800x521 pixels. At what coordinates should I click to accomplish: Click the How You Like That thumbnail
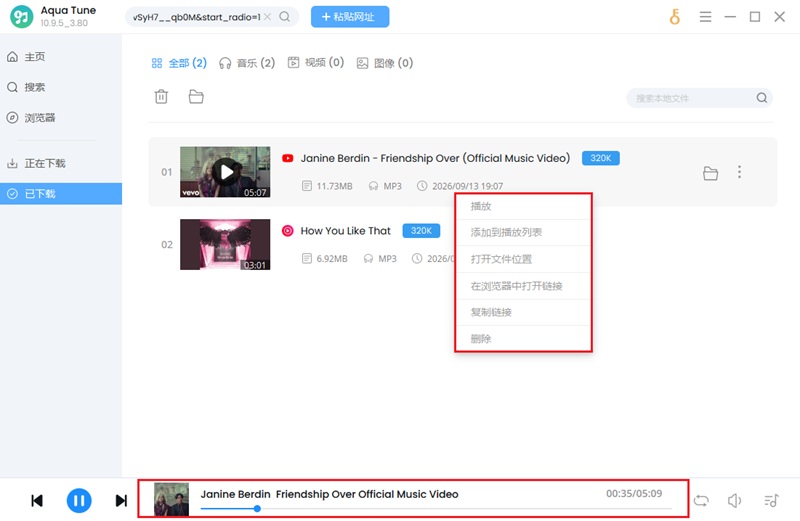tap(225, 244)
